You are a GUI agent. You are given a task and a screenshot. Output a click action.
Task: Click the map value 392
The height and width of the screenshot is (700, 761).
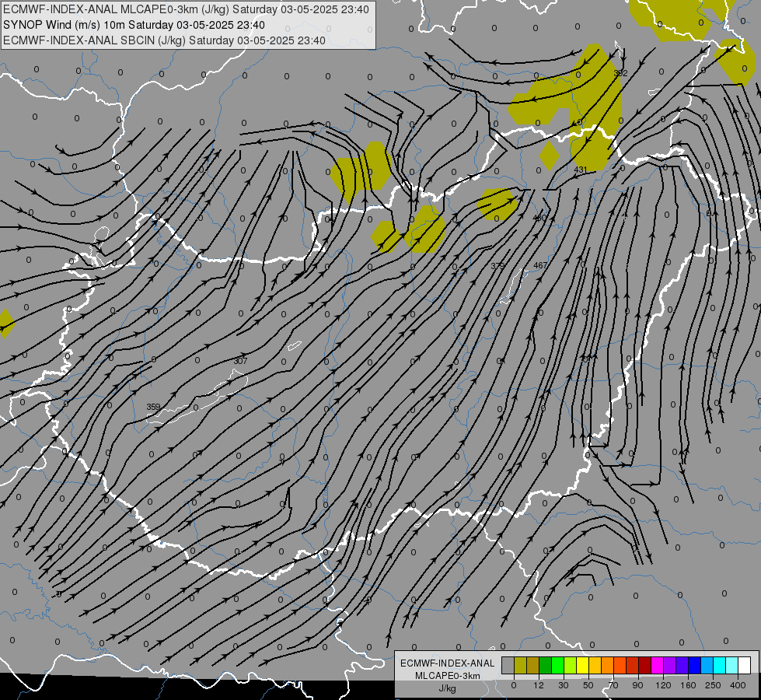click(x=620, y=73)
